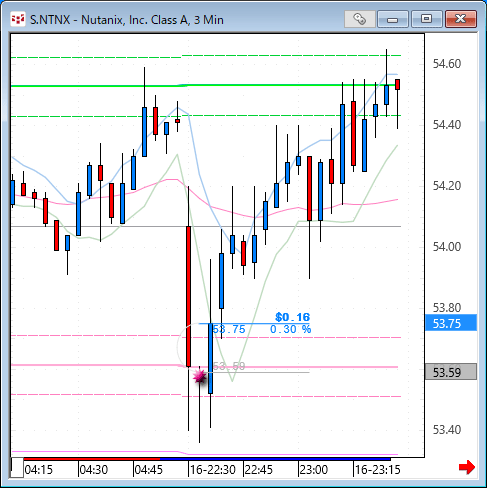The width and height of the screenshot is (487, 488).
Task: Click the small white box left of time axis
Action: click(17, 468)
